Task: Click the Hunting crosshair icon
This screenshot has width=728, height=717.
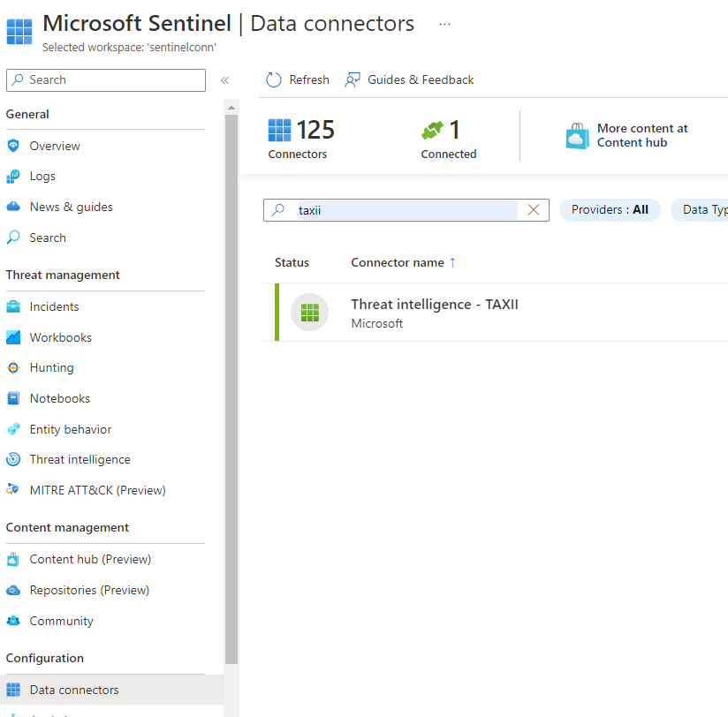Action: (13, 367)
